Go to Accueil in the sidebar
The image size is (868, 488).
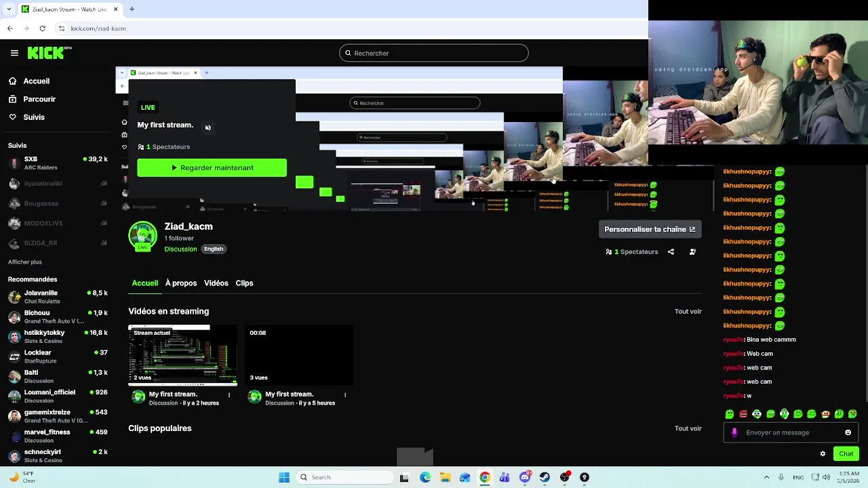tap(29, 81)
